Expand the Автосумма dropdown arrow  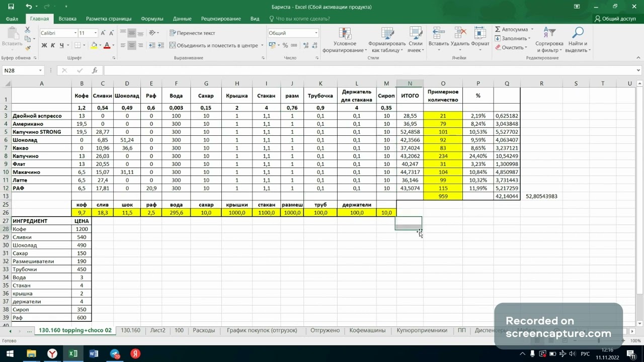[x=532, y=30]
